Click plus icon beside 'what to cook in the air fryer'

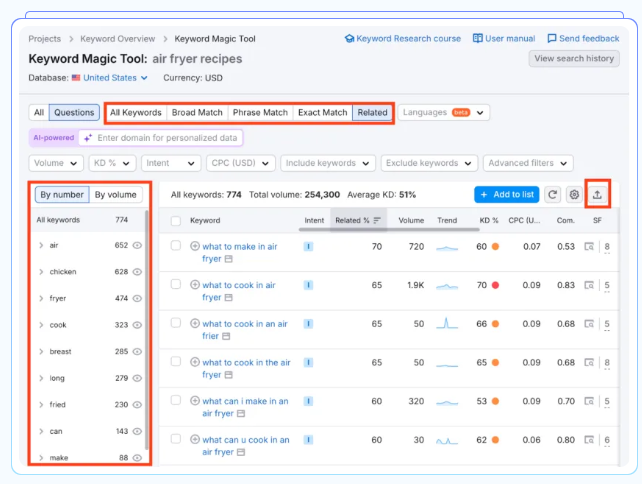point(195,362)
